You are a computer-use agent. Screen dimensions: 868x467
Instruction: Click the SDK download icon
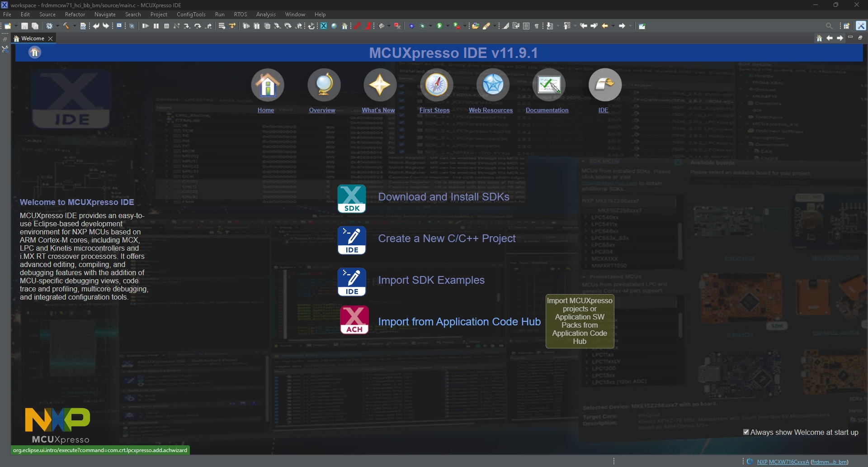click(x=352, y=199)
